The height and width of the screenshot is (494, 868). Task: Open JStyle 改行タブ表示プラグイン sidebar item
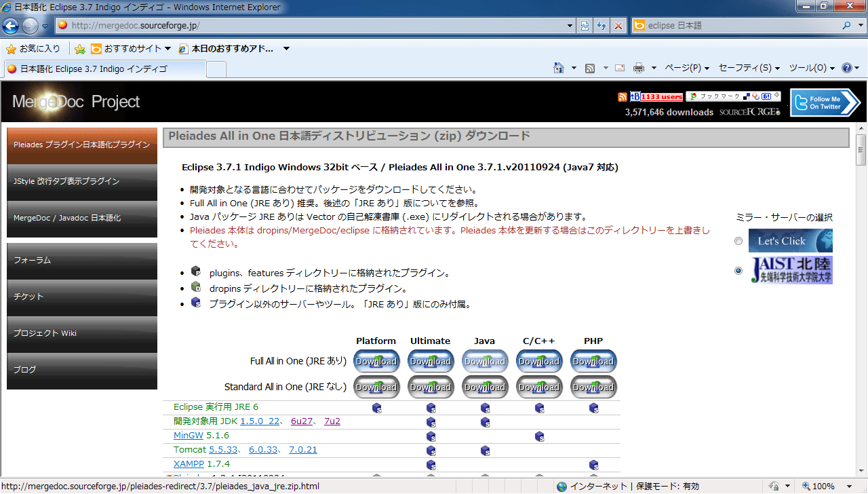click(x=82, y=182)
